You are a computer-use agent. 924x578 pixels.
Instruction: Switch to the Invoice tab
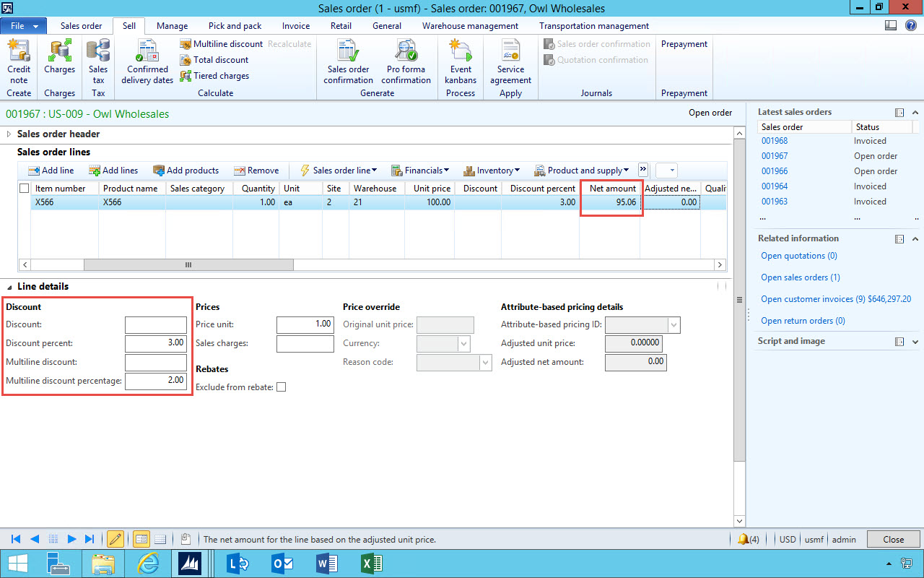pyautogui.click(x=296, y=26)
